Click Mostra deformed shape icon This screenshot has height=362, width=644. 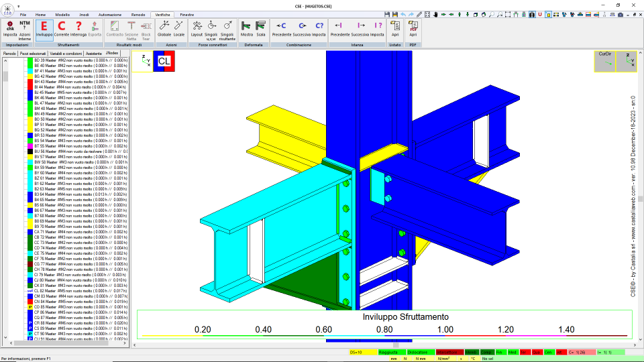point(246,29)
